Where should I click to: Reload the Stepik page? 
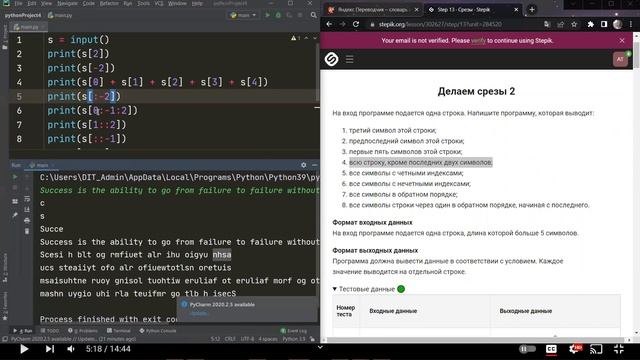(356, 24)
